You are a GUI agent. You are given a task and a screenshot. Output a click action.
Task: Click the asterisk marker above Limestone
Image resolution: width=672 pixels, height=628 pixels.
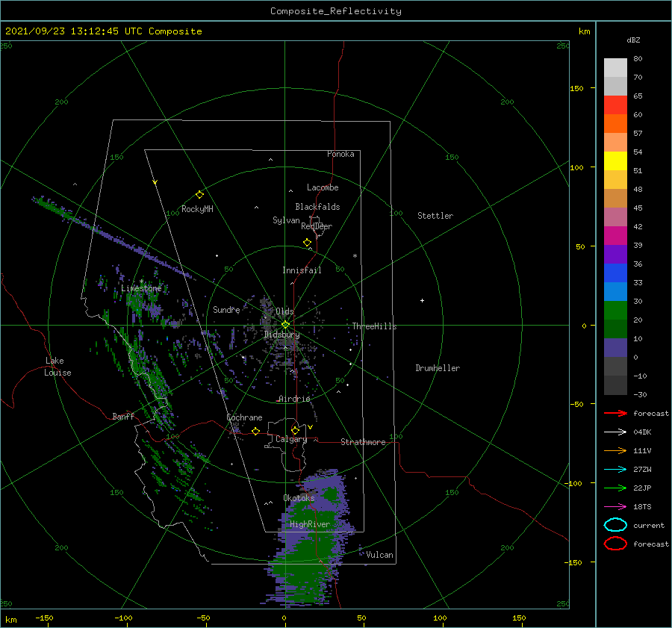tap(141, 282)
